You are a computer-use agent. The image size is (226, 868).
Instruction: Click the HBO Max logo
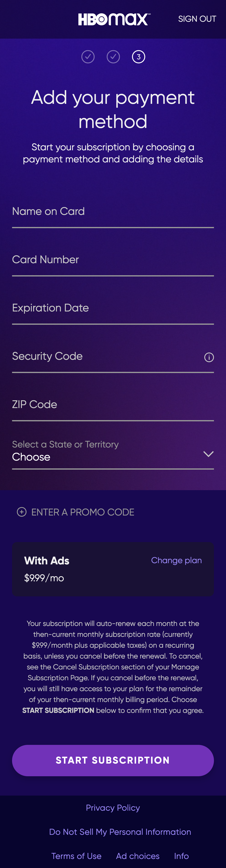[113, 19]
